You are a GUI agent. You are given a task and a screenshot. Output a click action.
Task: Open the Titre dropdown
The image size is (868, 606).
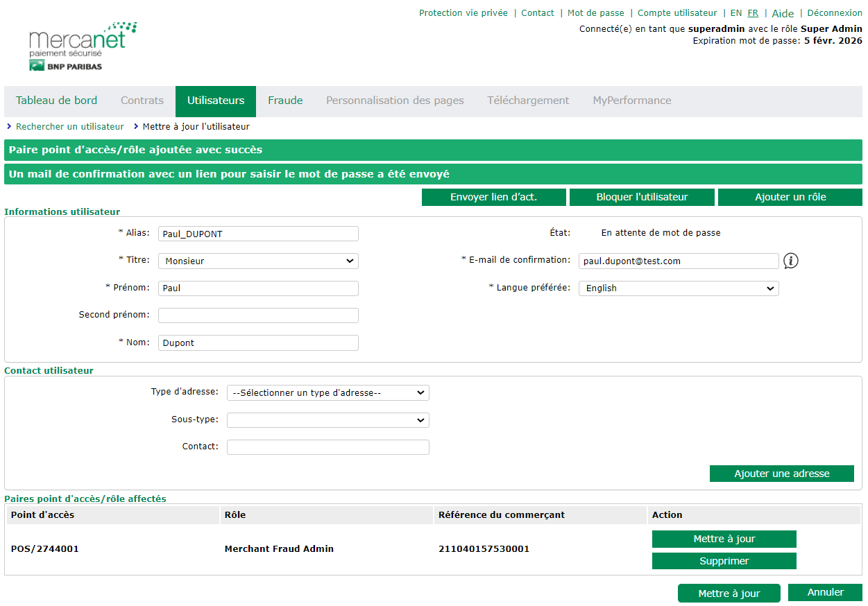[x=258, y=261]
